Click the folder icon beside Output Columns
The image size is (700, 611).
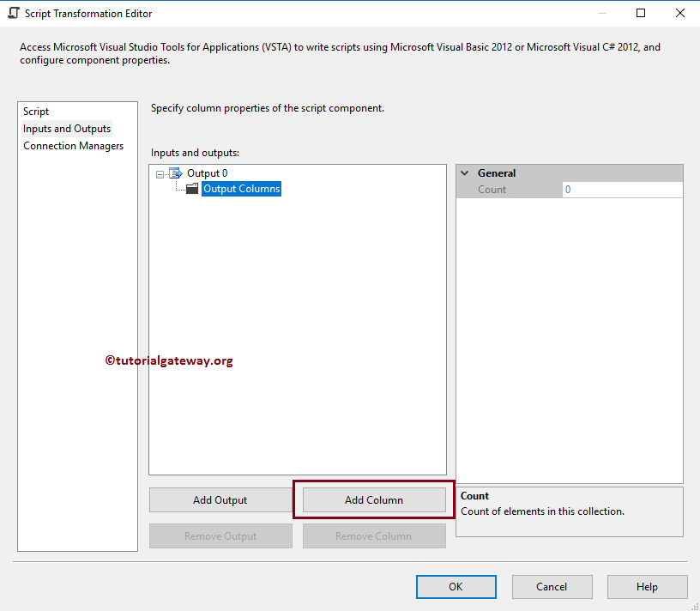pos(191,189)
